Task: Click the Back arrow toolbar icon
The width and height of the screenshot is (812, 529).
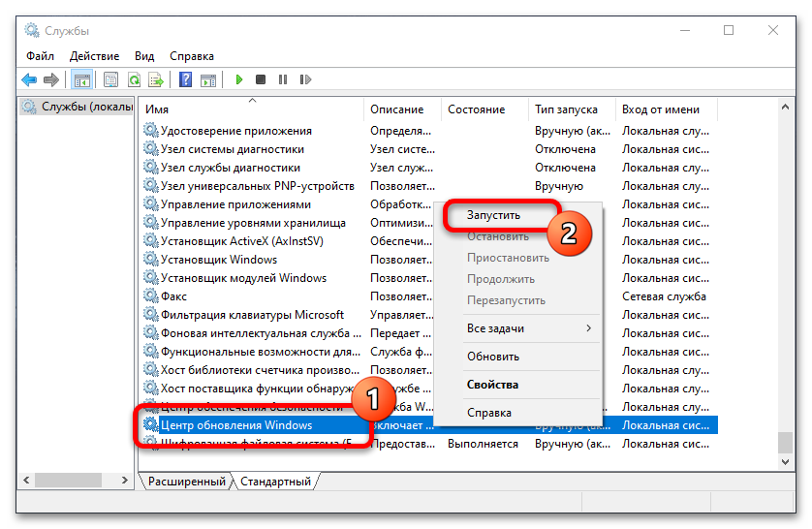Action: coord(29,79)
